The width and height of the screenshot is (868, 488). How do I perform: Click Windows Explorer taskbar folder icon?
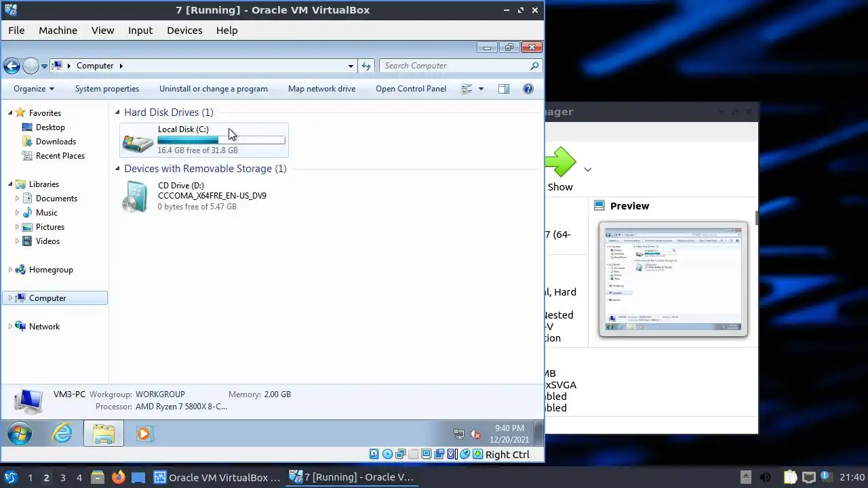click(104, 434)
